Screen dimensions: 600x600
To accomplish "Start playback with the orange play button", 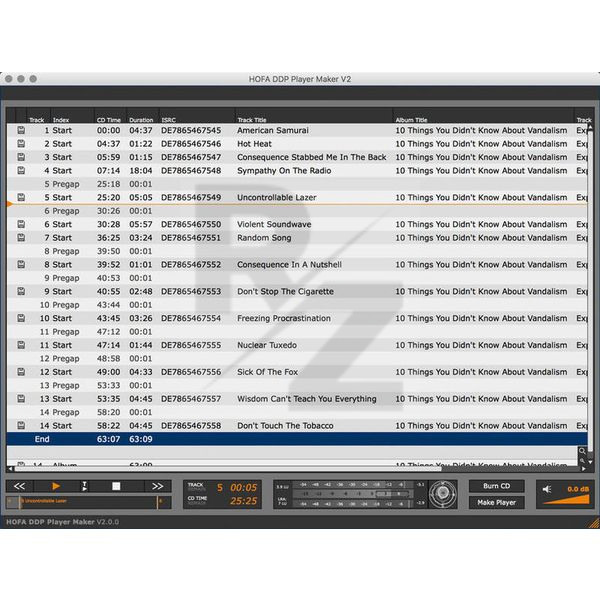I will click(56, 486).
